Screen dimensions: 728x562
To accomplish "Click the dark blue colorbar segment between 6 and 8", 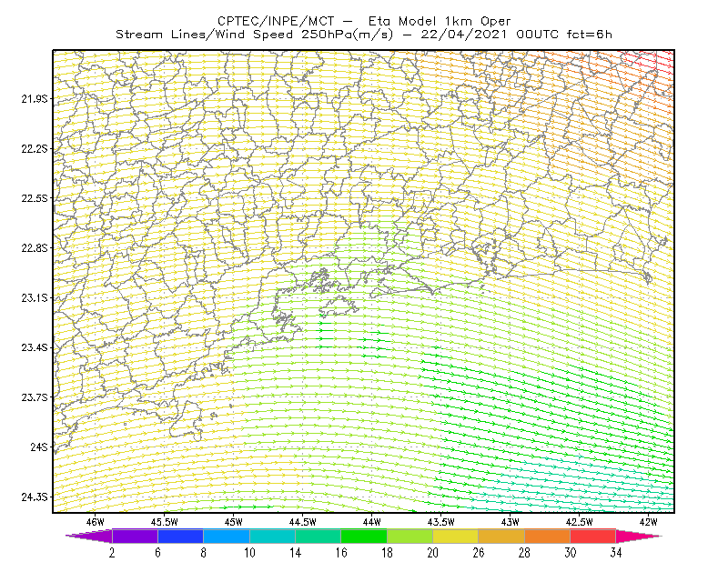I will [x=180, y=536].
